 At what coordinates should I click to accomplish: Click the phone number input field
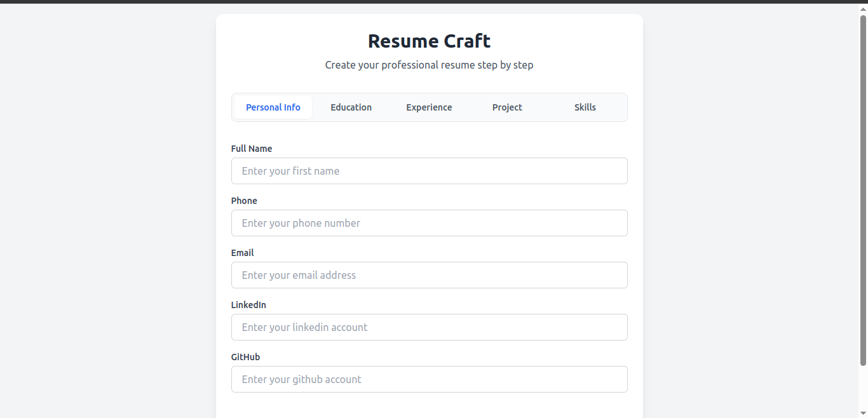tap(429, 223)
